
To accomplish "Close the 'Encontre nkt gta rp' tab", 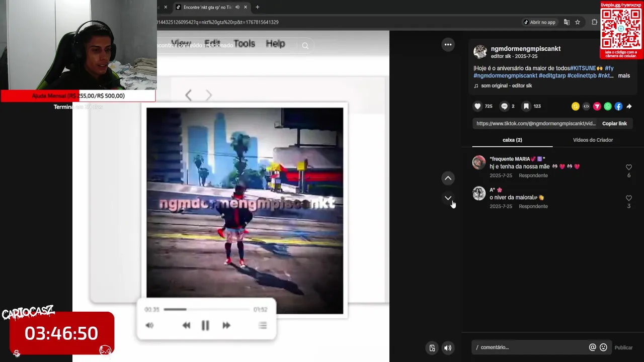I will pos(245,7).
